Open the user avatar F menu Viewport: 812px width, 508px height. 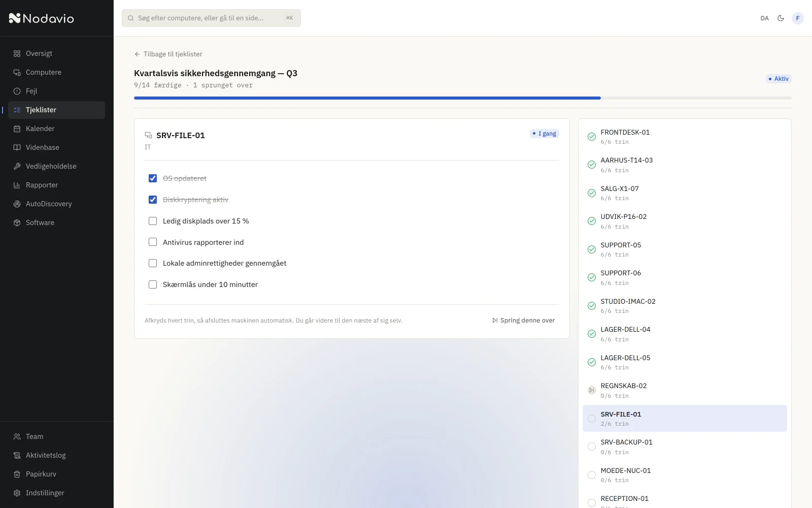[798, 18]
